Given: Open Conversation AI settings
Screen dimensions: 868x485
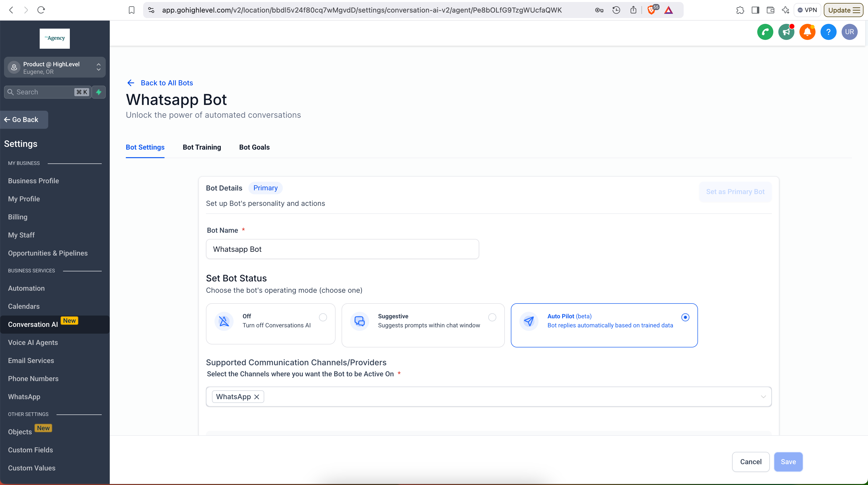Looking at the screenshot, I should (x=55, y=324).
